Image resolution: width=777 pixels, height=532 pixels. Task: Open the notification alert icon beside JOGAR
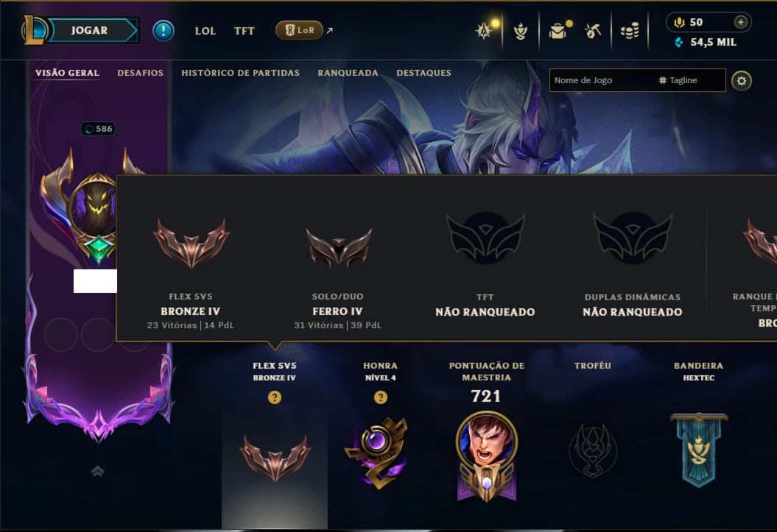point(163,31)
